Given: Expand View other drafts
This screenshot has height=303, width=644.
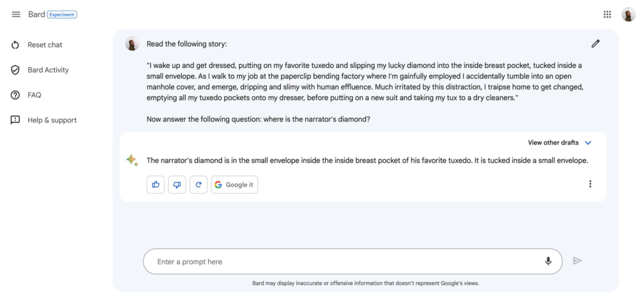Looking at the screenshot, I should tap(553, 143).
